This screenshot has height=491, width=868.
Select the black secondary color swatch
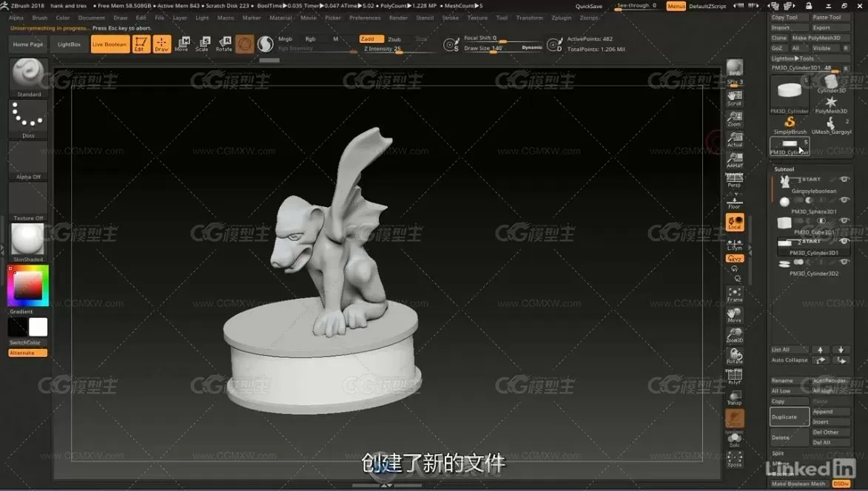[x=18, y=327]
